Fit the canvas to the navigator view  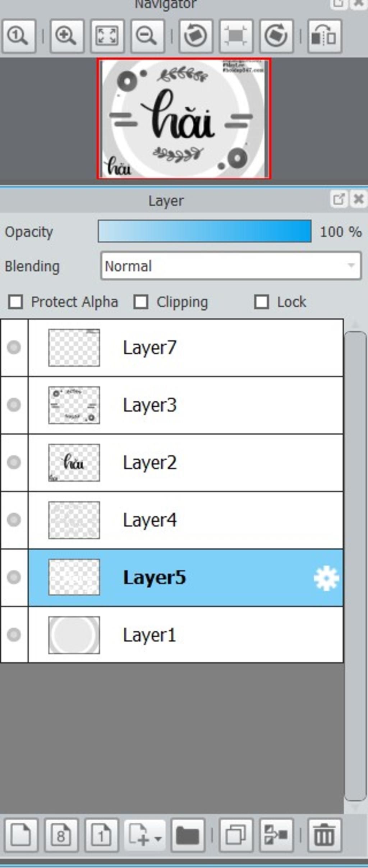coord(107,36)
